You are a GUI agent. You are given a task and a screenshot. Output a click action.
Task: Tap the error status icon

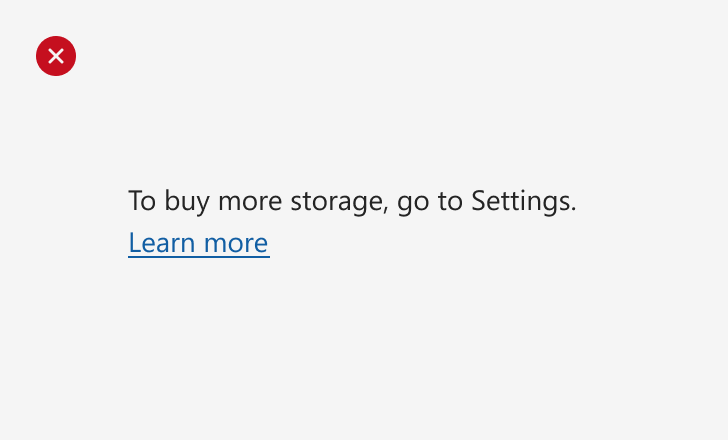coord(56,56)
